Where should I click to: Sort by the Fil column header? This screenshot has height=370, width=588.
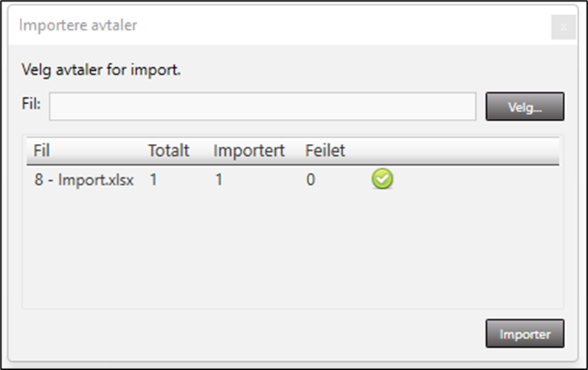[41, 151]
